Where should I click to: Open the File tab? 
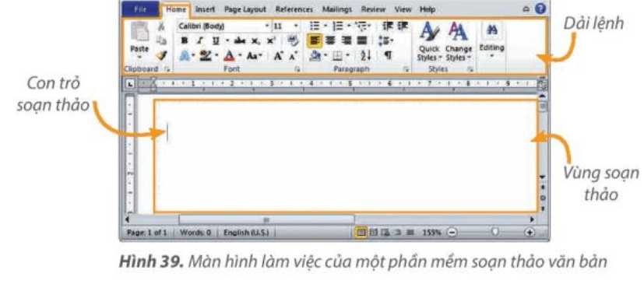point(140,9)
